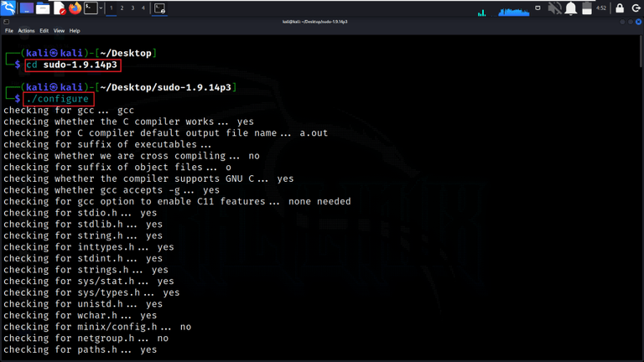Switch to workspace 3
Screen dimensions: 644x362
pyautogui.click(x=132, y=8)
